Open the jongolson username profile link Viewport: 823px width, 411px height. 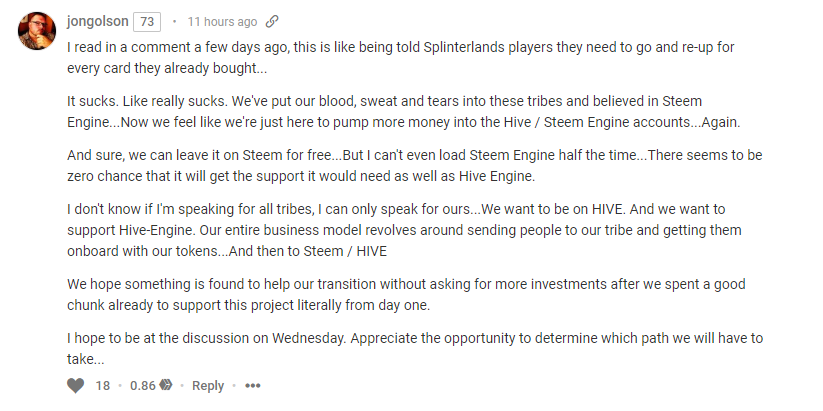[97, 21]
